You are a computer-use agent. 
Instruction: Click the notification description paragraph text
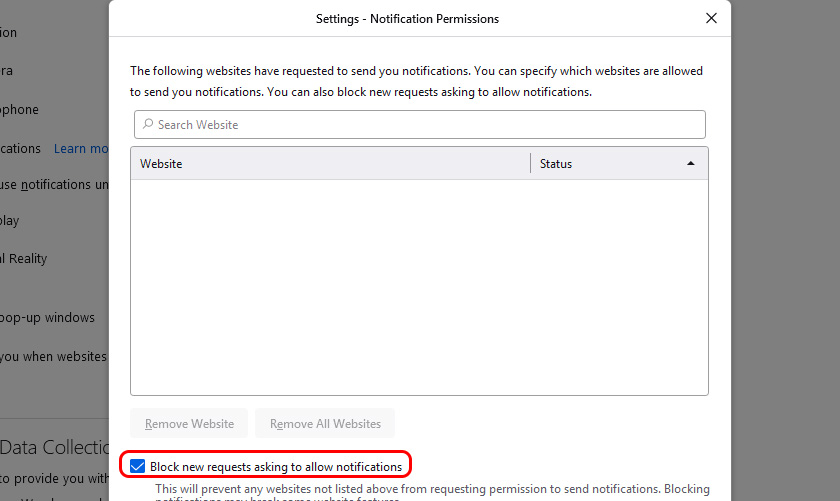[416, 81]
